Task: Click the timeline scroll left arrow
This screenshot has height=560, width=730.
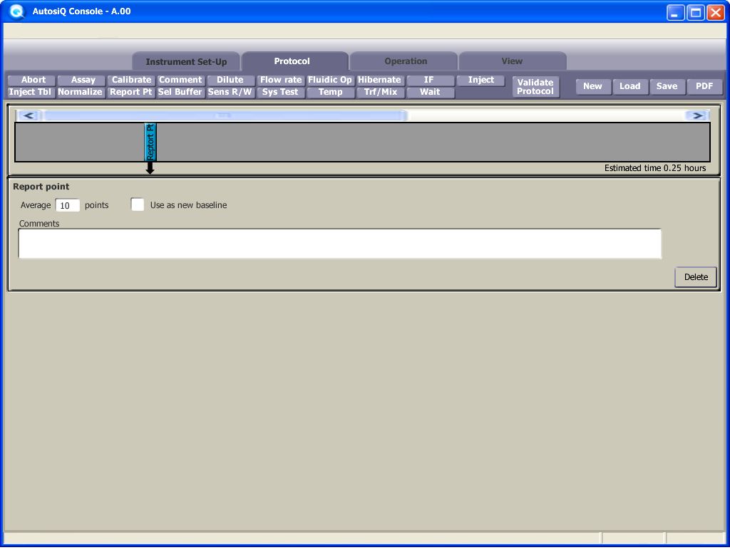Action: (29, 115)
